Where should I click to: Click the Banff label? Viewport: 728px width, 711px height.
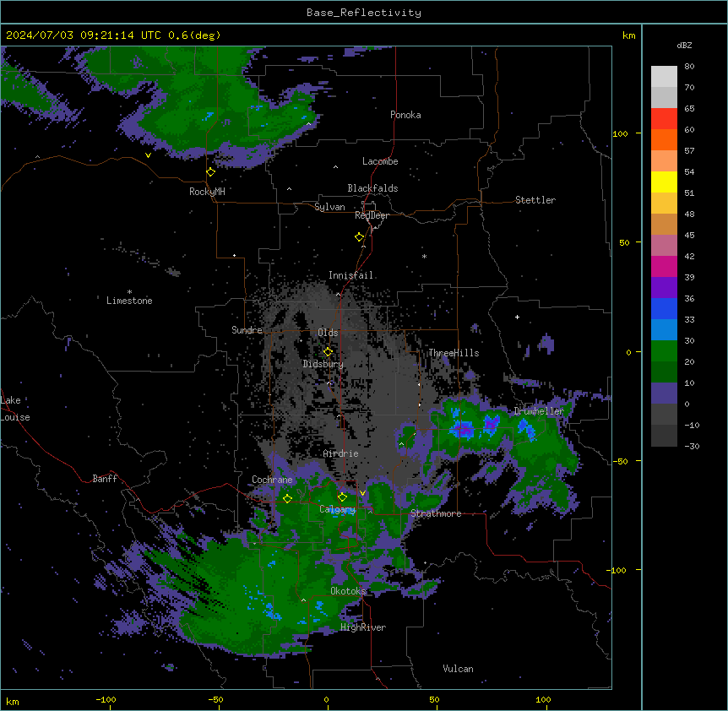point(105,479)
